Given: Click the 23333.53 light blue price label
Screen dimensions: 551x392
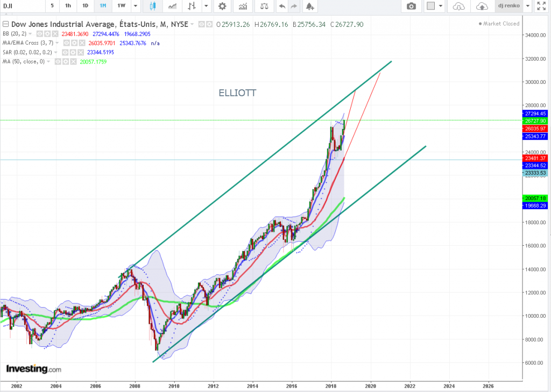Looking at the screenshot, I should pos(535,173).
